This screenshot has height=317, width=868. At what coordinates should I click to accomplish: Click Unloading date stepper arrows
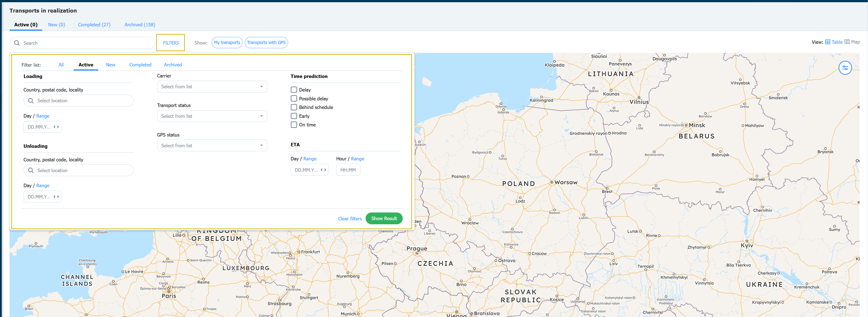point(56,197)
